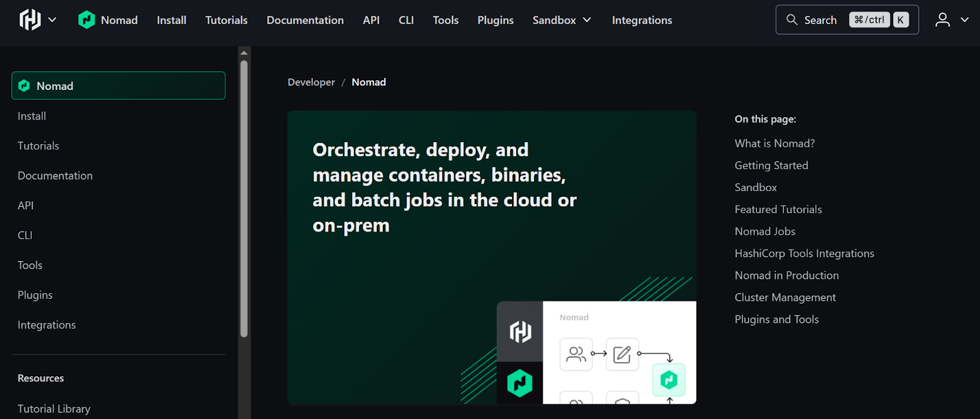Open Install in the sidebar
The height and width of the screenshot is (419, 980).
pos(32,116)
